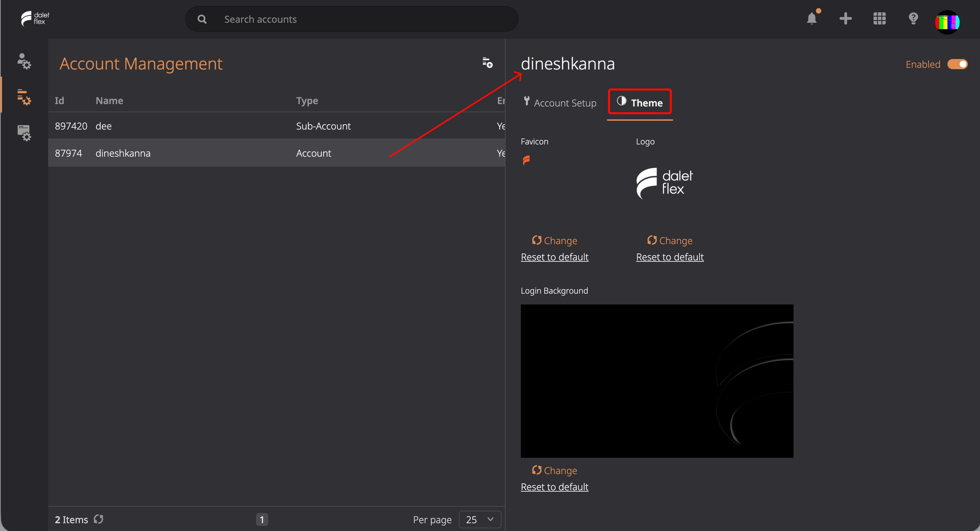This screenshot has width=980, height=531.
Task: Select the dineshkanna account row
Action: pyautogui.click(x=277, y=153)
